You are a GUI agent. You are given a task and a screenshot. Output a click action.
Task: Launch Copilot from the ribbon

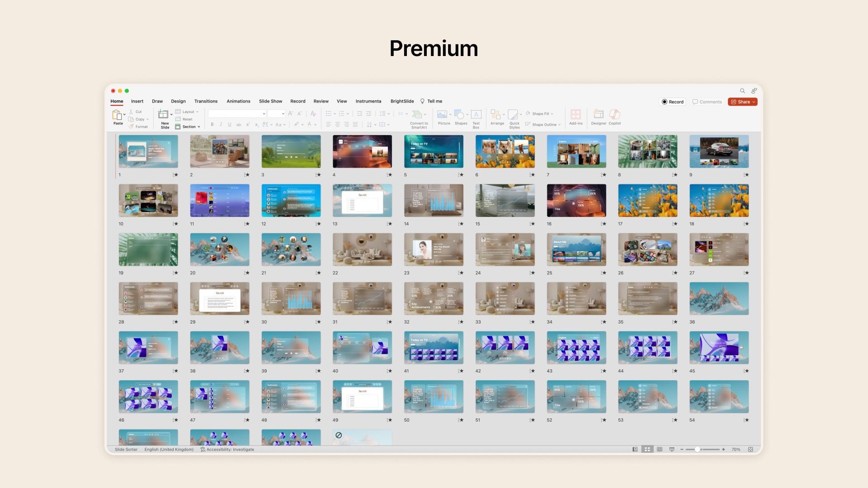(x=614, y=114)
